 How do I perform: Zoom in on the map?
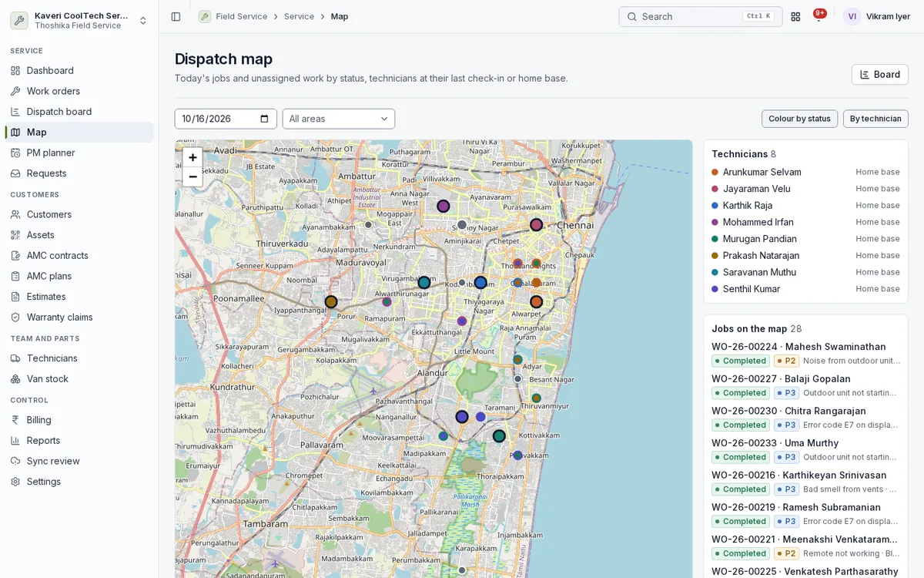coord(192,157)
